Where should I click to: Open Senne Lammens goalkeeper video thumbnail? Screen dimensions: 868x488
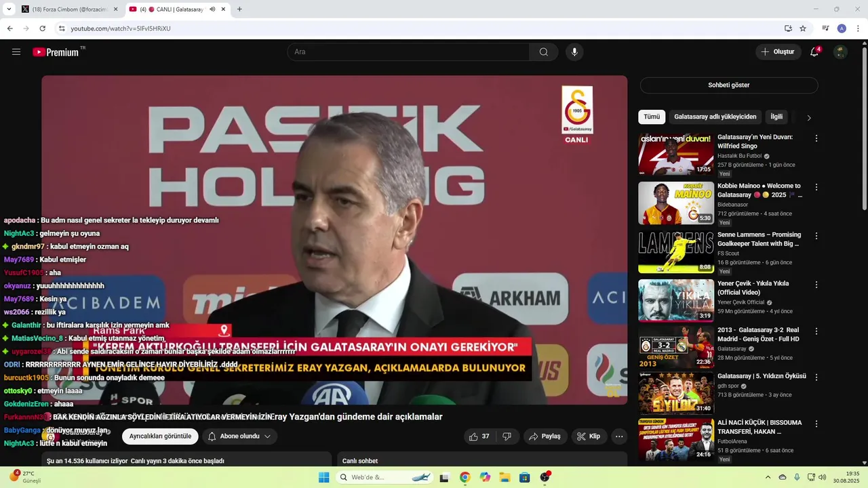tap(676, 251)
